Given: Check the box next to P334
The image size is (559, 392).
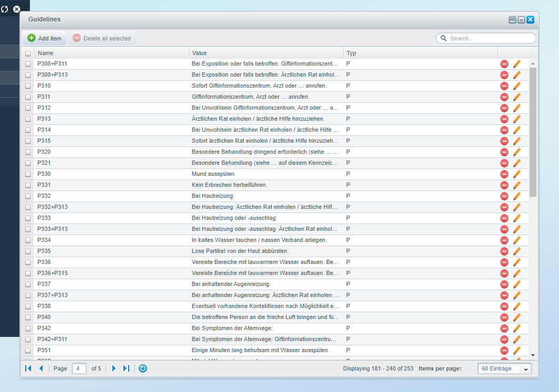Looking at the screenshot, I should tap(28, 240).
